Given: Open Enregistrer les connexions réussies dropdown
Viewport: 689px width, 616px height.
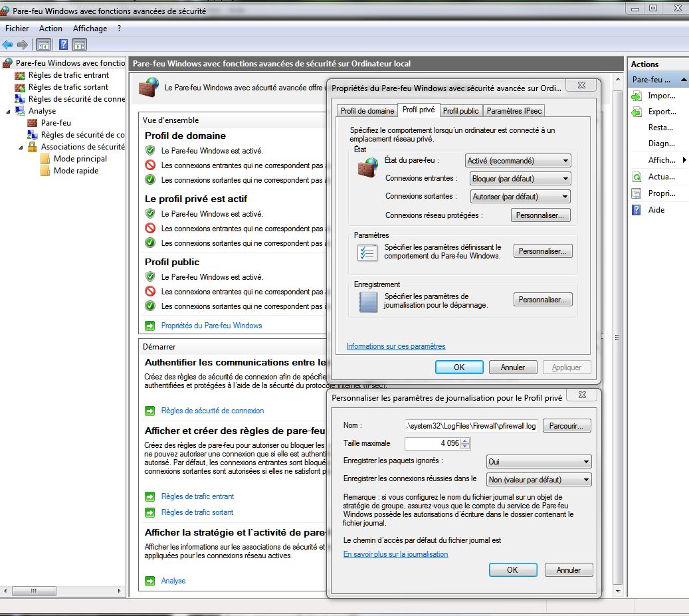Looking at the screenshot, I should tap(539, 480).
